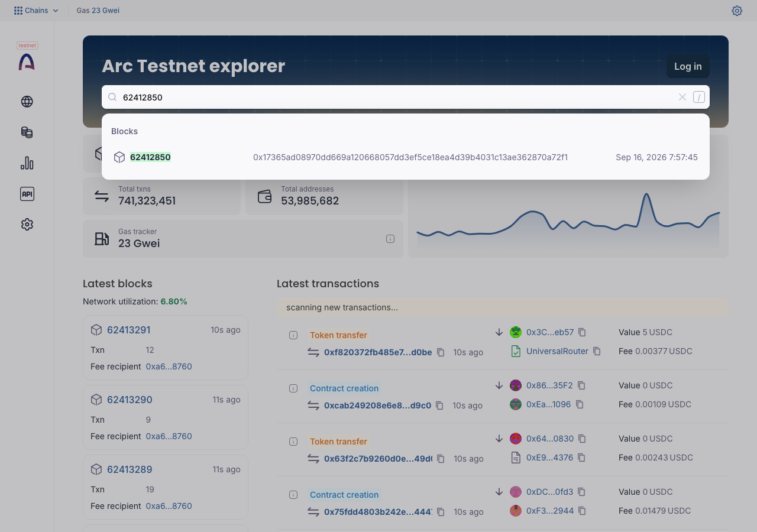757x532 pixels.
Task: Open transaction hash 0xcab249208e6e8...d9c0
Action: [x=377, y=406]
